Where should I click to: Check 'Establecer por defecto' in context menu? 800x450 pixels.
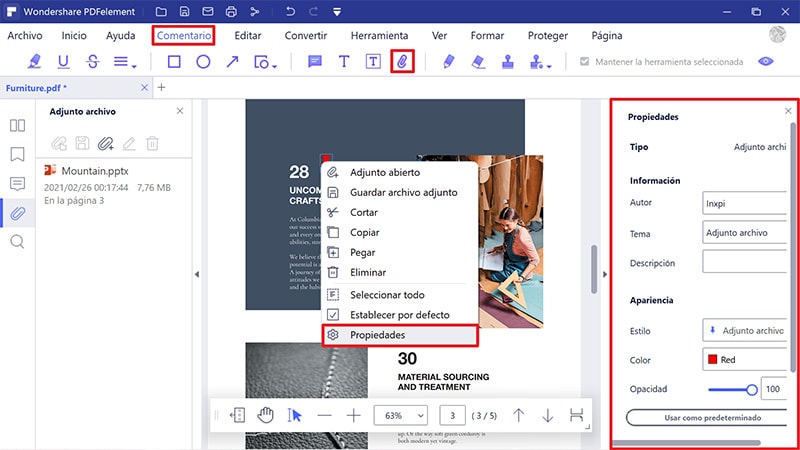(x=333, y=314)
